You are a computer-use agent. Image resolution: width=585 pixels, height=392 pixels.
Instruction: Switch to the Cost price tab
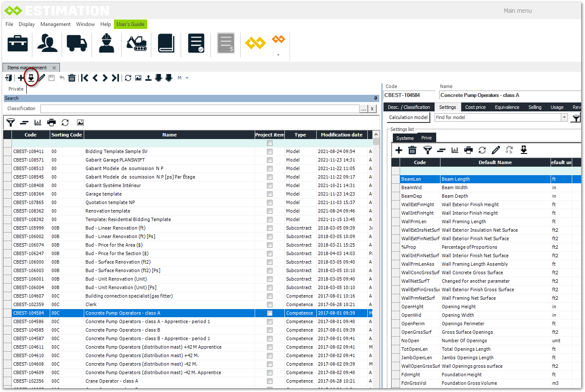pyautogui.click(x=475, y=107)
